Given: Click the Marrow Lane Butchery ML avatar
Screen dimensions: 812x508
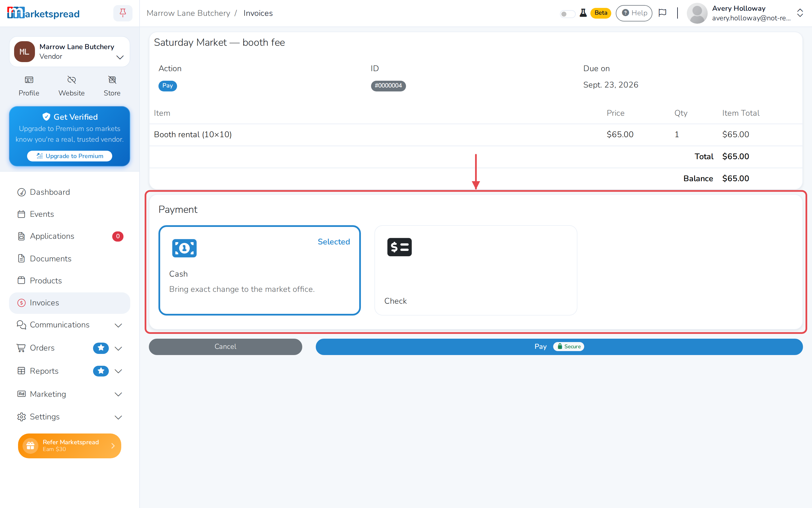Looking at the screenshot, I should point(24,52).
